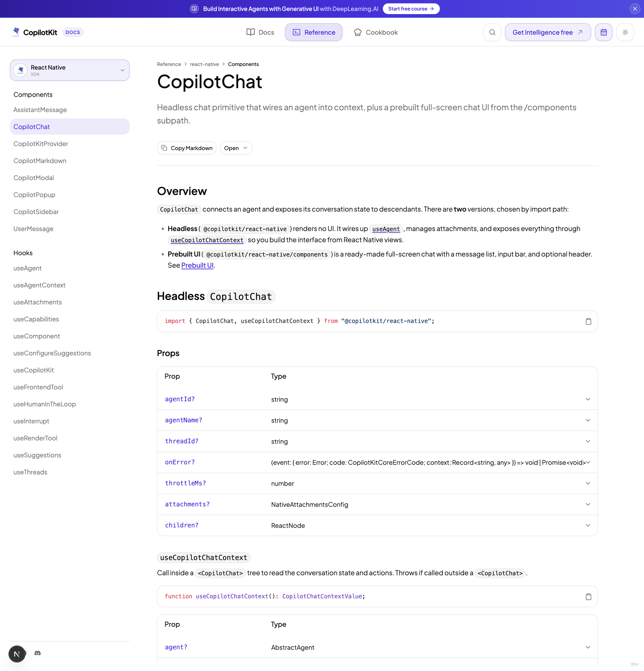Click react-native breadcrumb
The image size is (644, 671).
pyautogui.click(x=204, y=64)
